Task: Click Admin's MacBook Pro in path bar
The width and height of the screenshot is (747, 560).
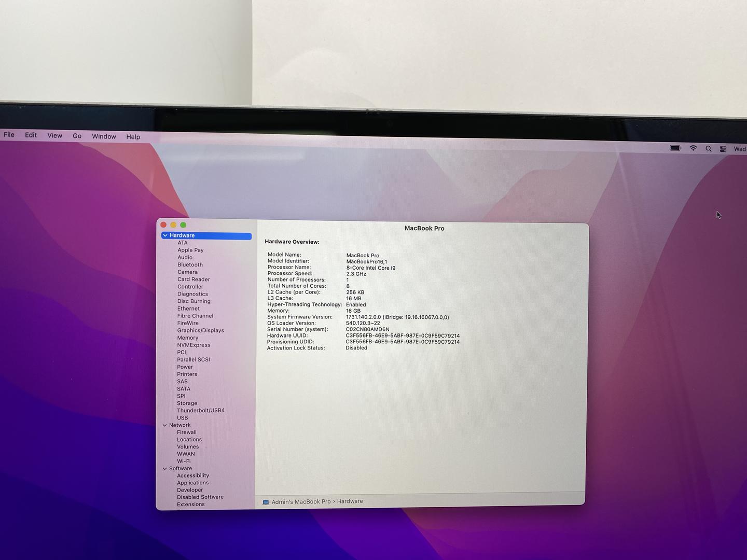Action: point(301,502)
